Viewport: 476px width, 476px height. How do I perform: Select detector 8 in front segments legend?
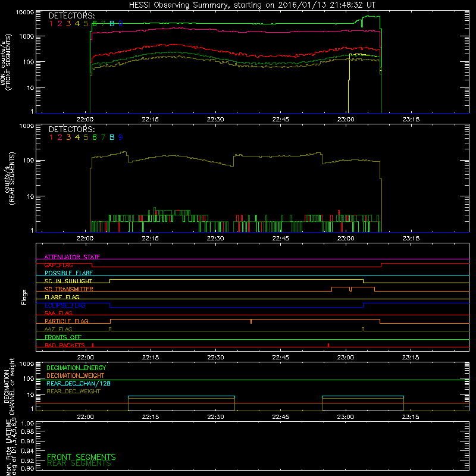pos(112,24)
